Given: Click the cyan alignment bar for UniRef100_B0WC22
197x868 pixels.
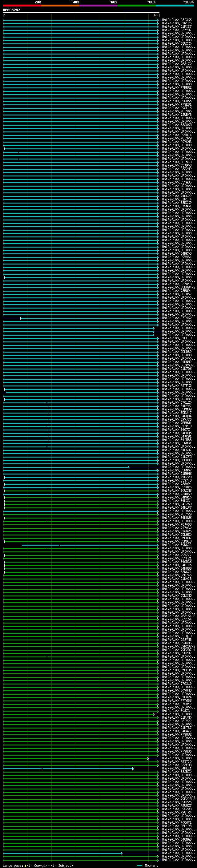Looking at the screenshot, I should click(90, 545).
